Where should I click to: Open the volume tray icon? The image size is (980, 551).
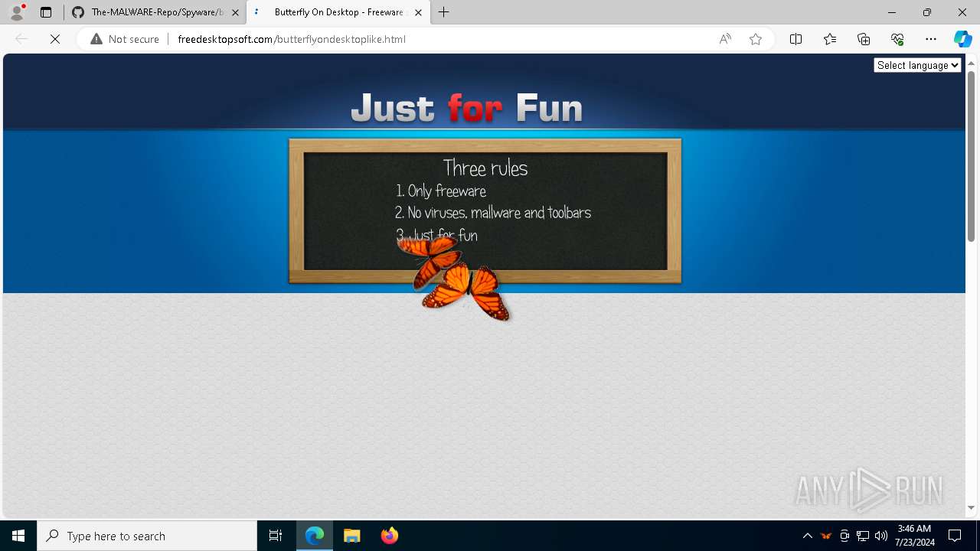click(x=881, y=536)
